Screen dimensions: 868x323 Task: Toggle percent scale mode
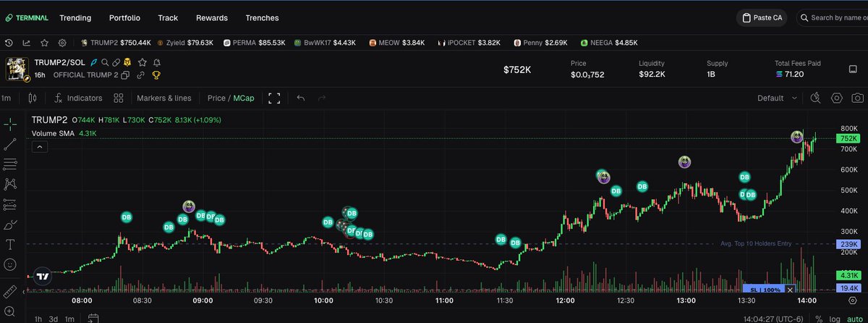pyautogui.click(x=818, y=319)
